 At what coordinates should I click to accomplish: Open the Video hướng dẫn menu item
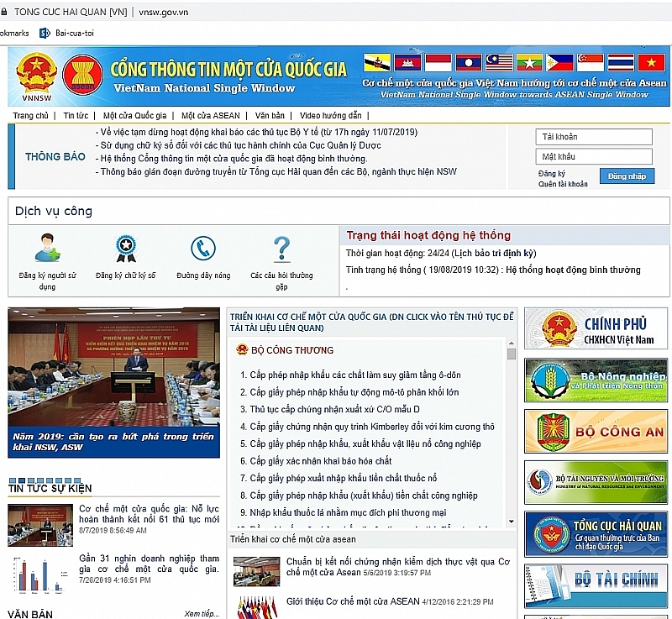pyautogui.click(x=330, y=116)
